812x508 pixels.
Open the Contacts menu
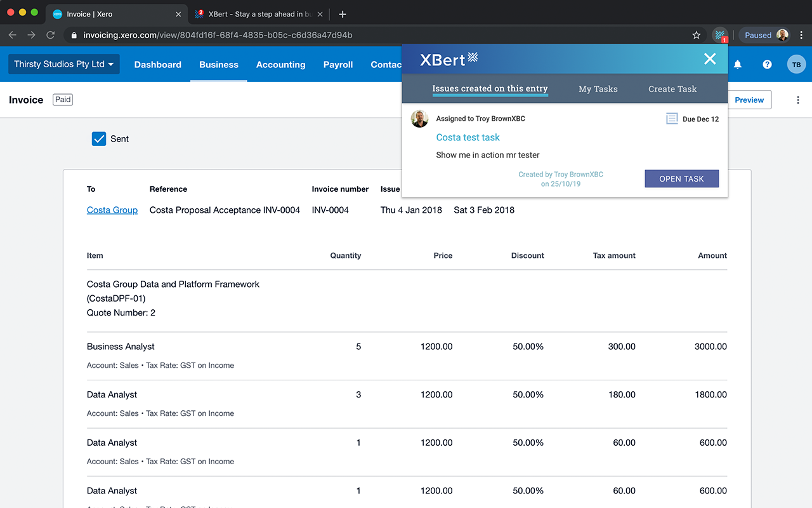(x=386, y=64)
